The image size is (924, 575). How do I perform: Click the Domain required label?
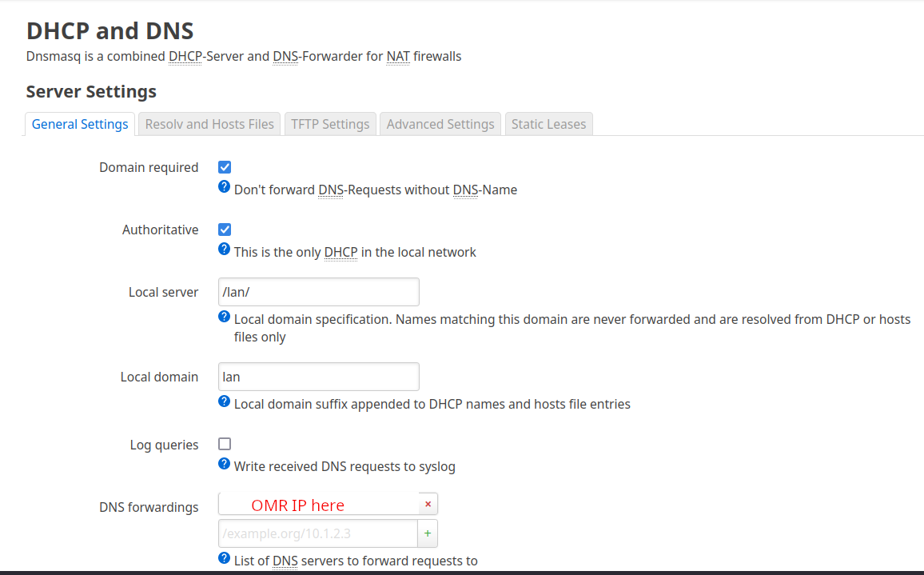[149, 167]
